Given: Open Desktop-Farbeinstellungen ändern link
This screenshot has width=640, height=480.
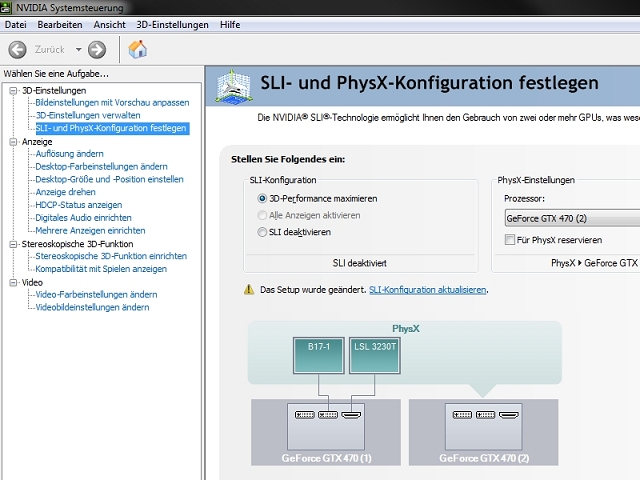Looking at the screenshot, I should pyautogui.click(x=101, y=167).
